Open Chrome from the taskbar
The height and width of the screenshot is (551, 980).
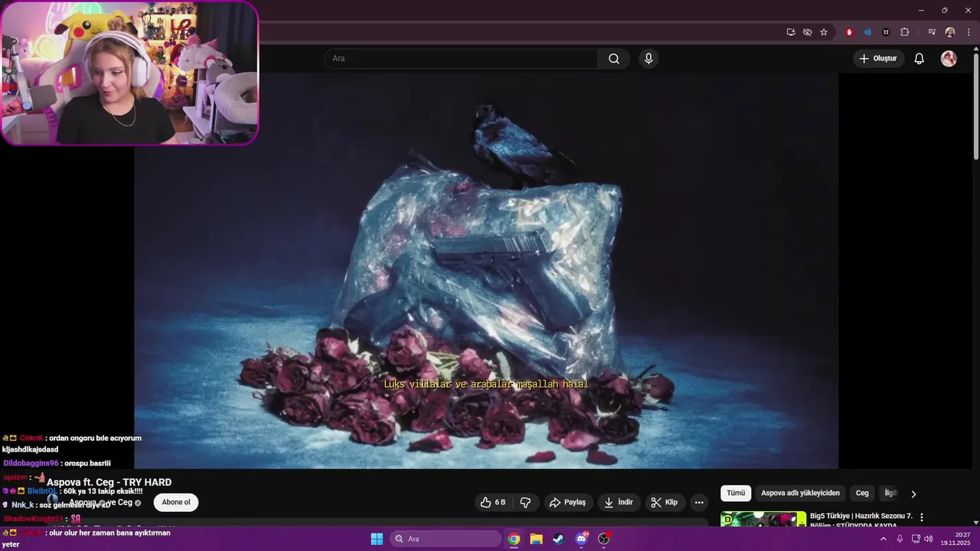pos(514,539)
